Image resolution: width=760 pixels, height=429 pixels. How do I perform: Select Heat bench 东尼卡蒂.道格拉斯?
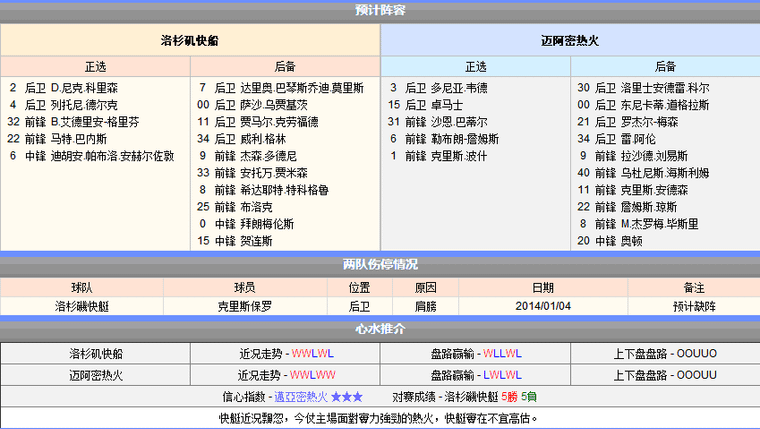[x=643, y=105]
